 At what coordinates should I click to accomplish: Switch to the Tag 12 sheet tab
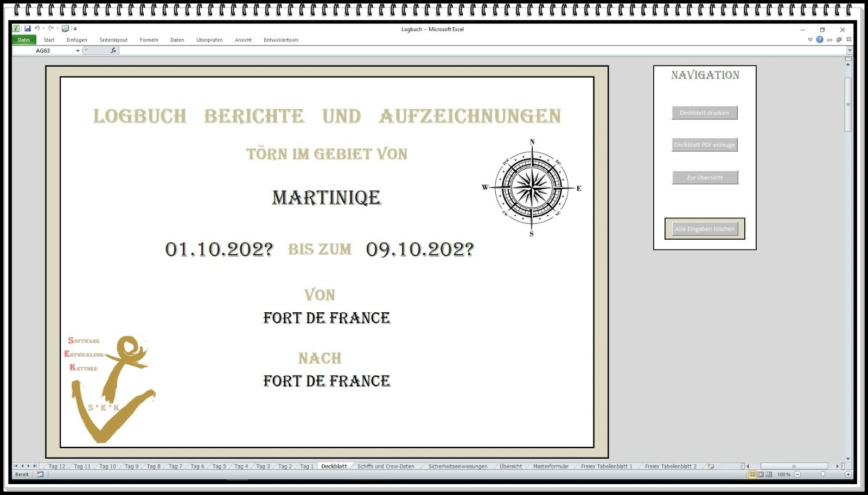point(57,466)
